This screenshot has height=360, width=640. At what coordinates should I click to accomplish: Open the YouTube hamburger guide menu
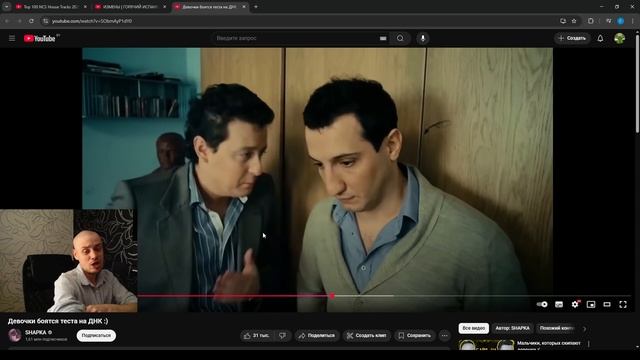pos(12,38)
